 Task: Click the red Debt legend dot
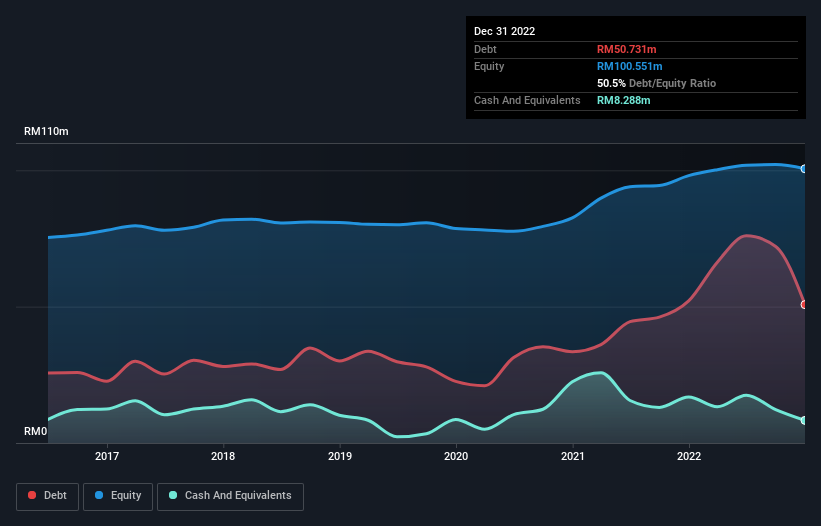(x=32, y=495)
